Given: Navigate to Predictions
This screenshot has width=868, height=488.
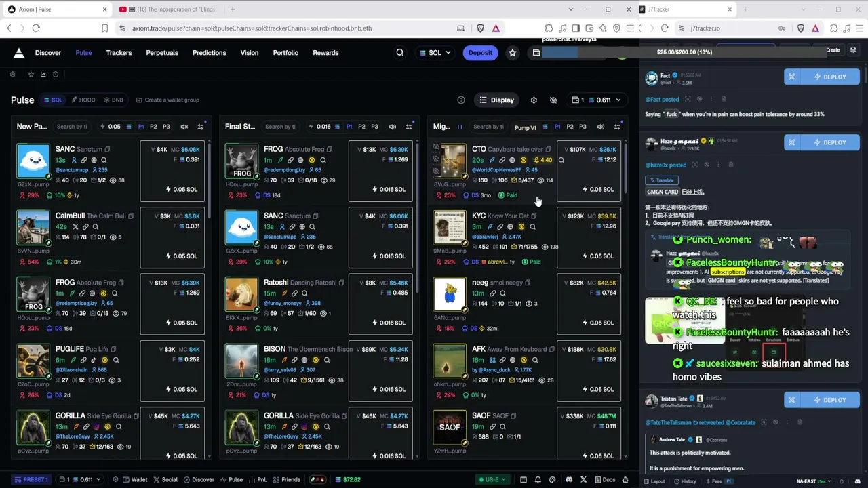Looking at the screenshot, I should [209, 53].
